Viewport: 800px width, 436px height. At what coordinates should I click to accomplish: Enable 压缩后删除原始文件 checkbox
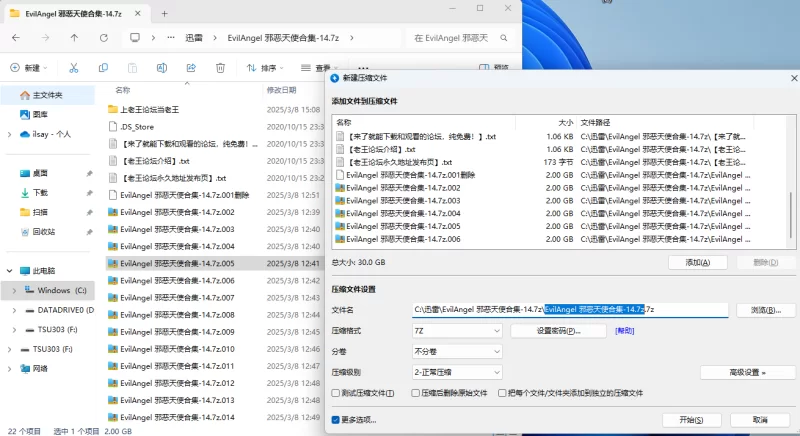(x=415, y=393)
